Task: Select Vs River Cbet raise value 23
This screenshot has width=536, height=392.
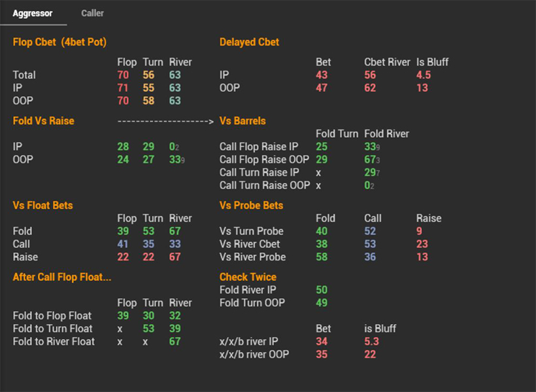Action: (x=422, y=244)
